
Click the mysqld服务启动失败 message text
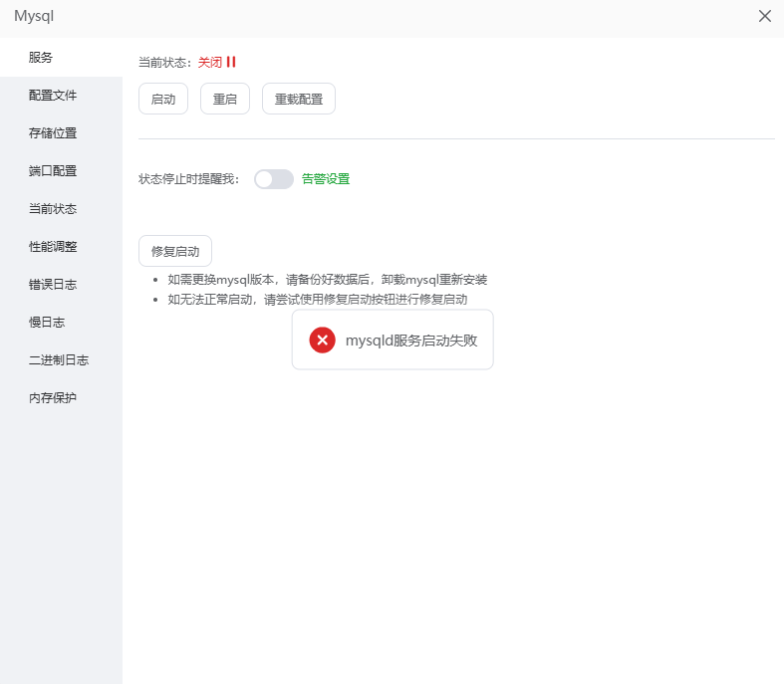tap(411, 341)
